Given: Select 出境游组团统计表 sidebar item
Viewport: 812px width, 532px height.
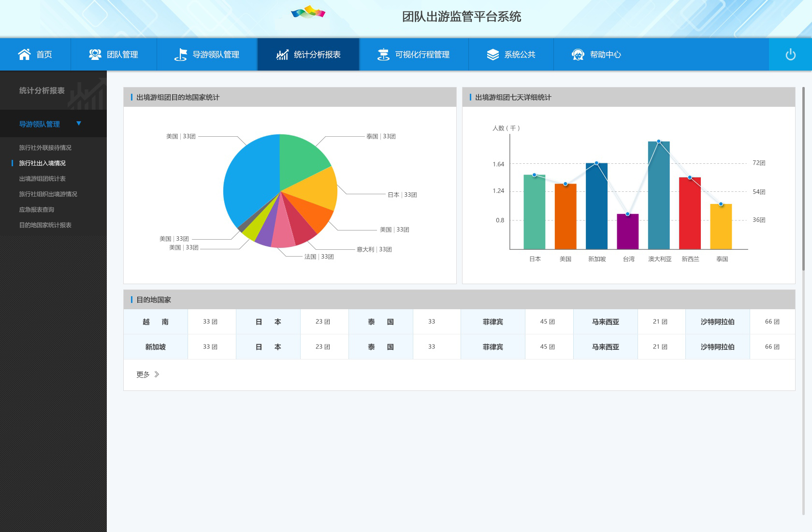Looking at the screenshot, I should pos(42,179).
